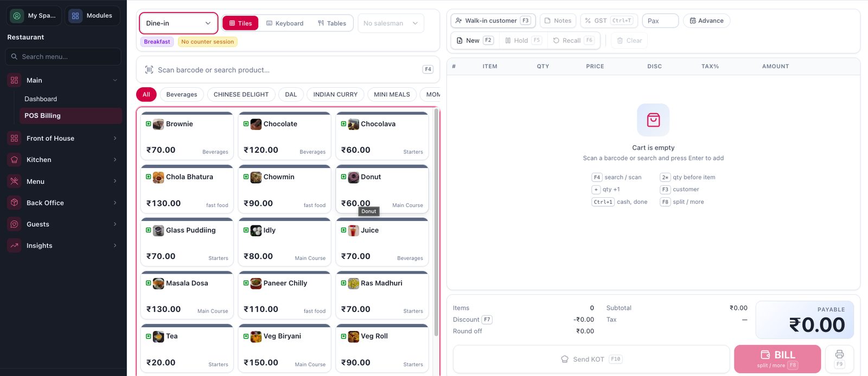Image resolution: width=868 pixels, height=376 pixels.
Task: Select the Beverages category tab
Action: pyautogui.click(x=182, y=94)
